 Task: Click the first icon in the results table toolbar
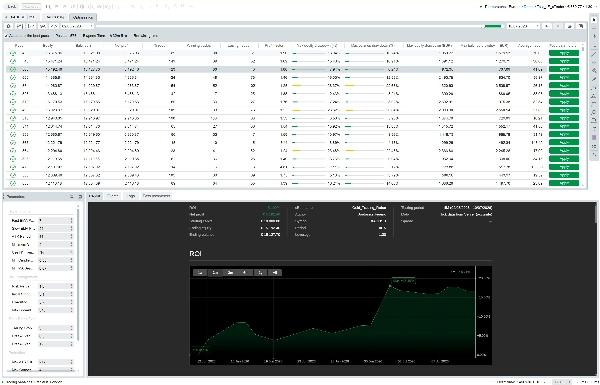point(9,26)
